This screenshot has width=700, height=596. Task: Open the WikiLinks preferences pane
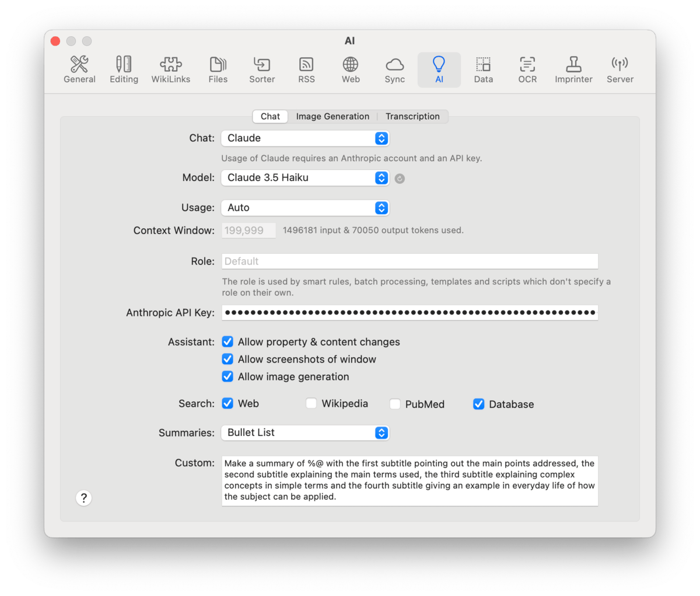pyautogui.click(x=170, y=70)
